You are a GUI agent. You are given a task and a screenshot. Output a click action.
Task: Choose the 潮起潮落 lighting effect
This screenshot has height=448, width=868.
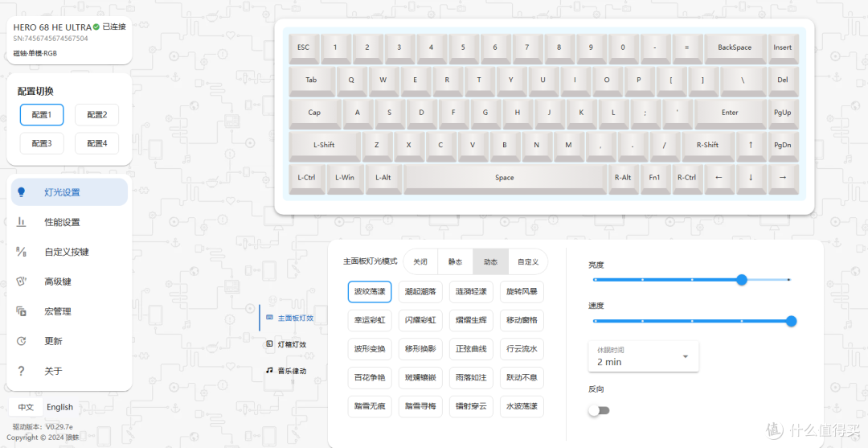420,291
